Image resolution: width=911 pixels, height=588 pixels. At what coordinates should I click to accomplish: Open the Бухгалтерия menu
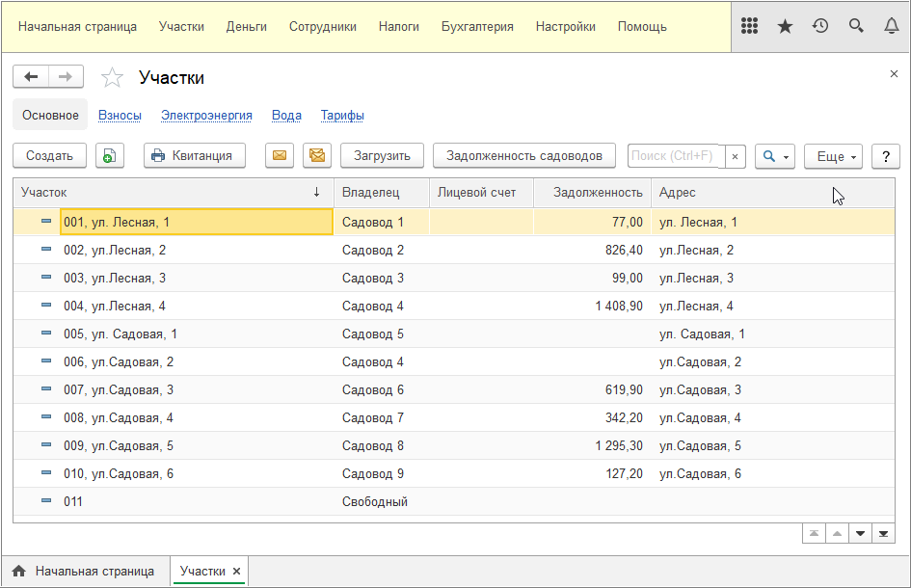pyautogui.click(x=477, y=27)
